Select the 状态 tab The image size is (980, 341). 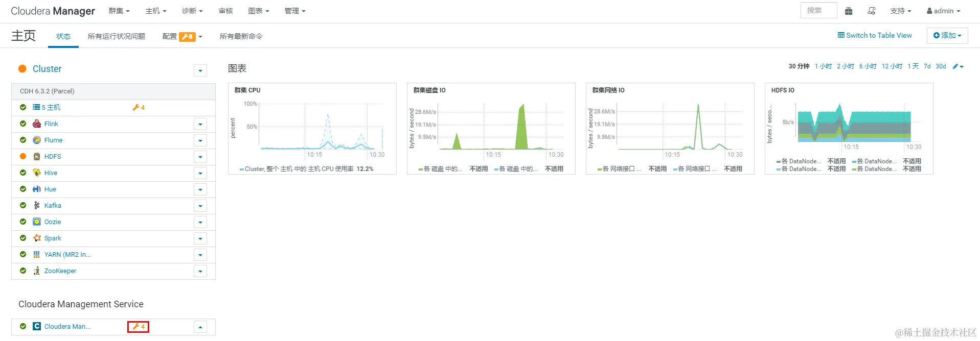point(63,36)
